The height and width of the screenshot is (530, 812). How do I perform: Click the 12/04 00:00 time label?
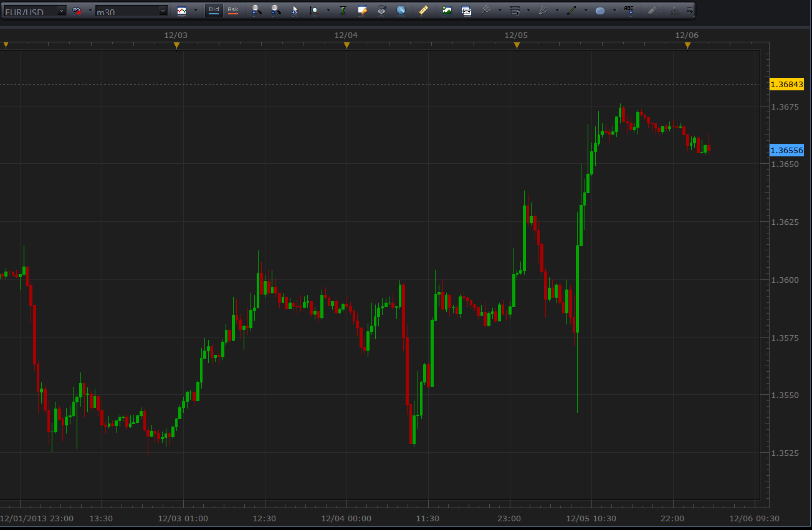pyautogui.click(x=346, y=518)
